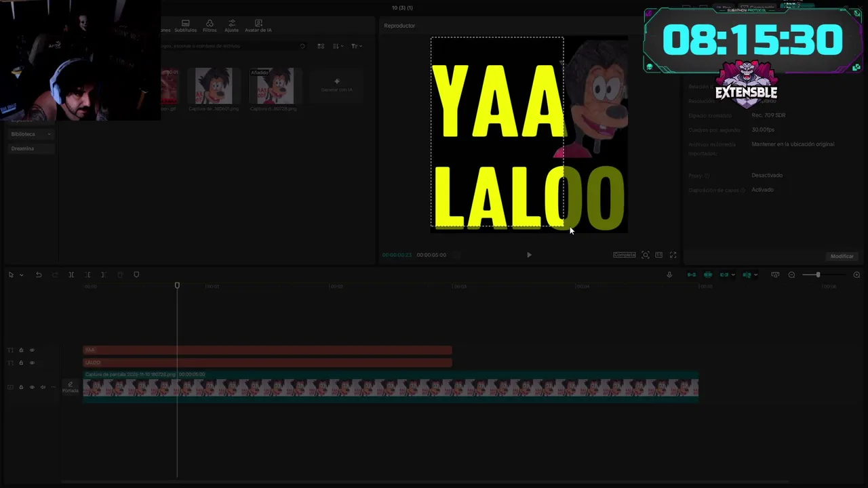Click the Modificar button in details panel

(842, 256)
